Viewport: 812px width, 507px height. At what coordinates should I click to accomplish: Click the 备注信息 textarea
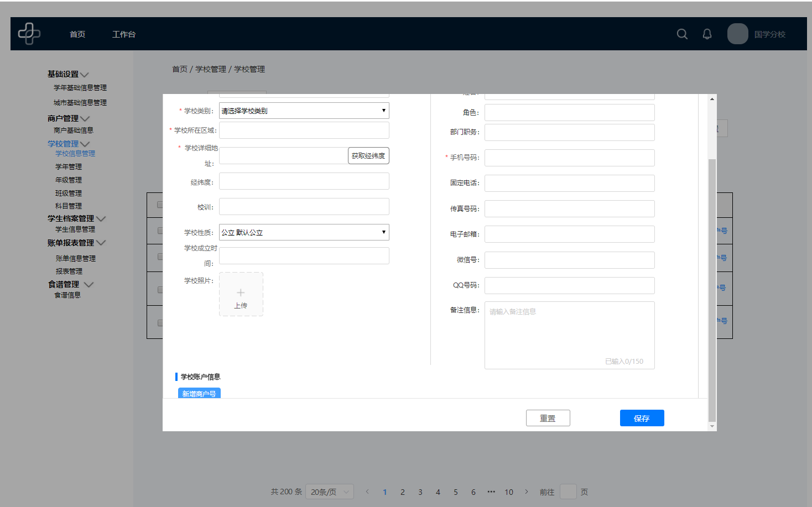[x=570, y=335]
